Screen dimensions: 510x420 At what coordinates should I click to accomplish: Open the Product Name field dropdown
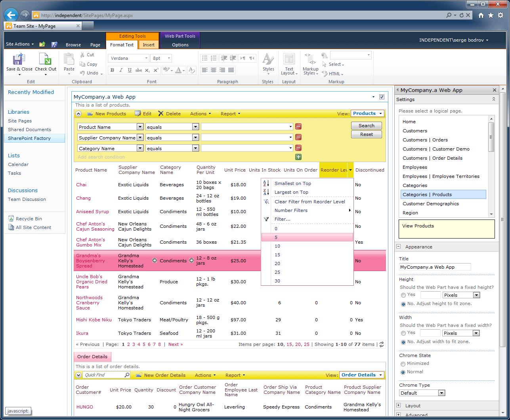tap(140, 127)
